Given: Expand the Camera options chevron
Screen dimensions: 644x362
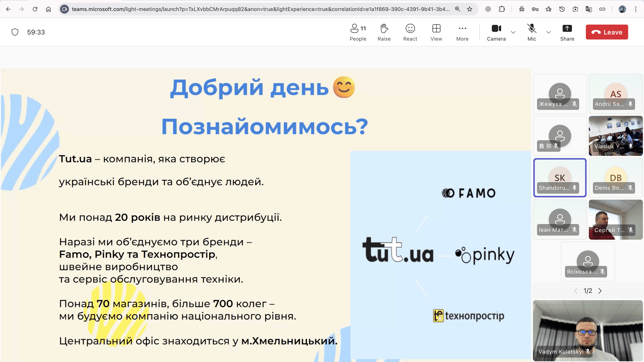Looking at the screenshot, I should click(x=513, y=32).
